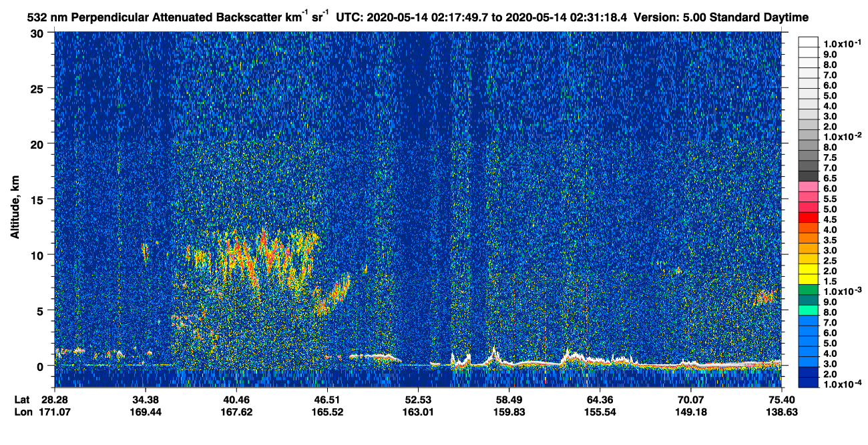The height and width of the screenshot is (445, 868).
Task: Pick the white swatch at colorbar top
Action: (809, 42)
